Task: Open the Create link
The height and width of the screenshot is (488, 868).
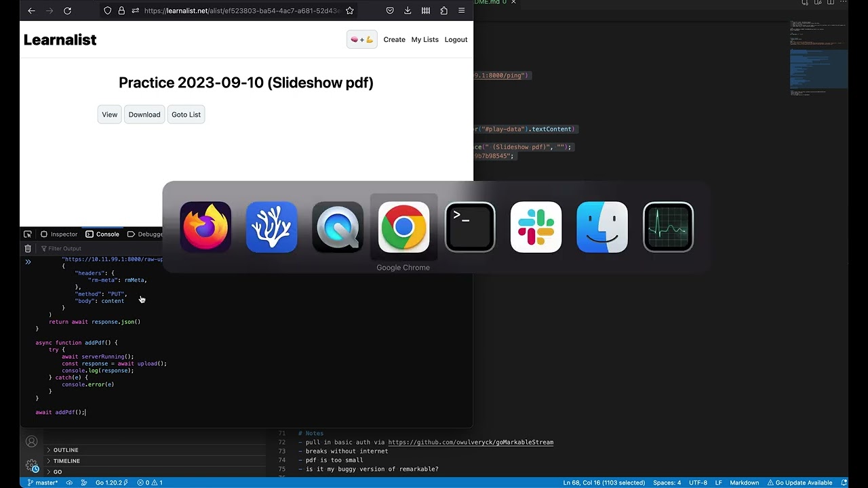Action: (x=394, y=39)
